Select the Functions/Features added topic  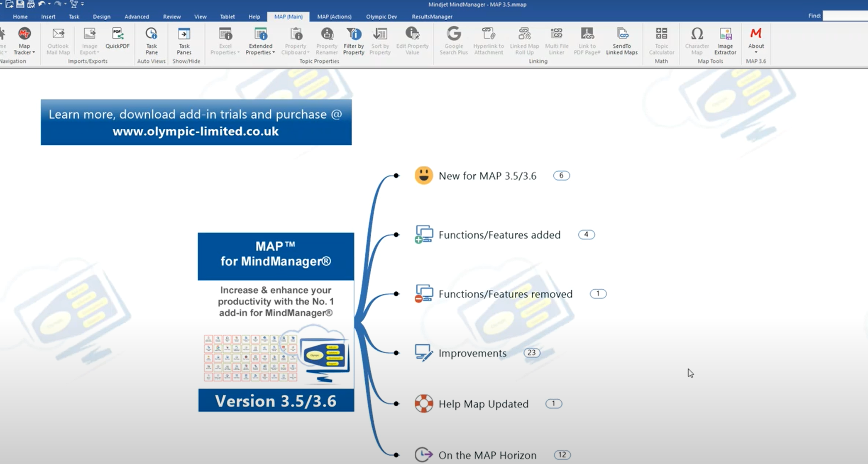click(x=499, y=235)
